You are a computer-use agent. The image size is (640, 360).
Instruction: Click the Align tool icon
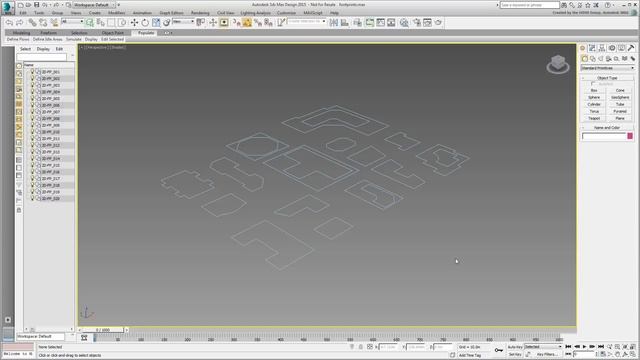coord(344,23)
